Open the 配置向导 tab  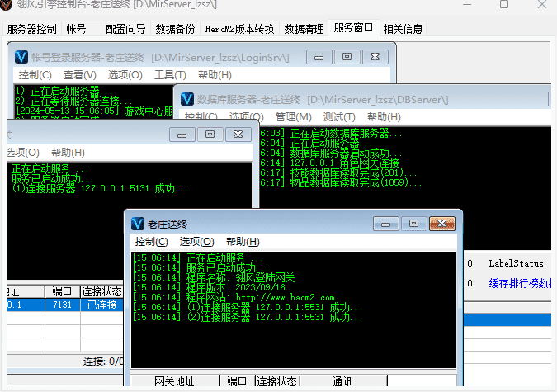click(125, 29)
